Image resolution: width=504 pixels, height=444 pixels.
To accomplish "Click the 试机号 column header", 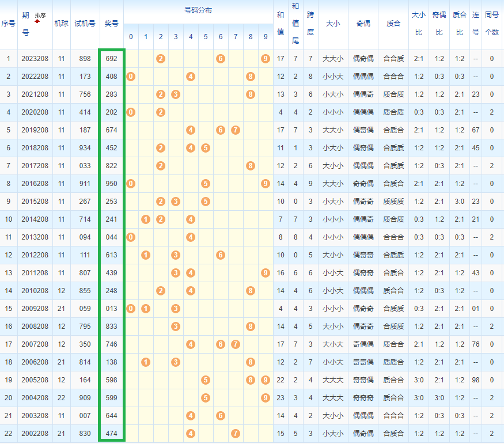I will pos(85,24).
